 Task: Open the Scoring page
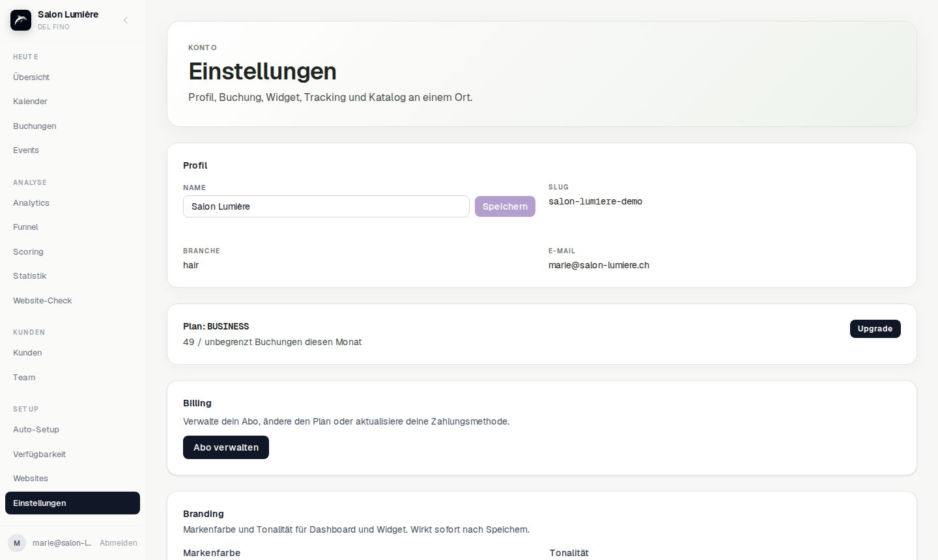tap(72, 252)
